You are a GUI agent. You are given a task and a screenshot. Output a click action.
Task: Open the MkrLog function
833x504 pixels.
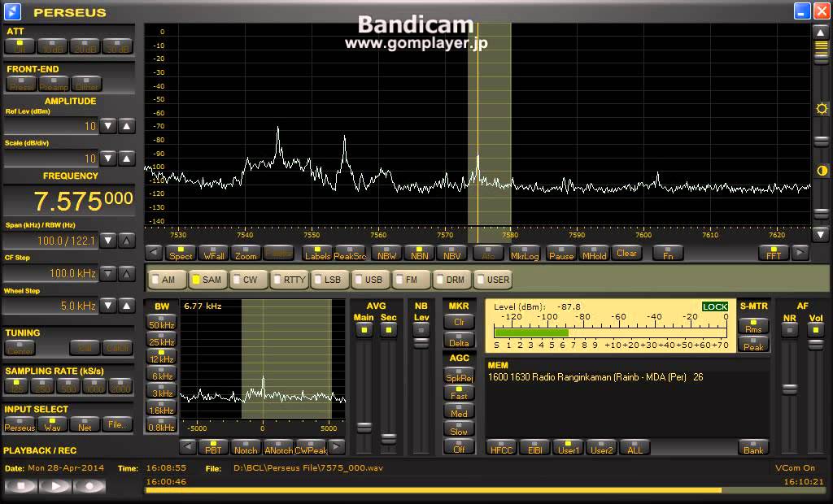click(x=525, y=253)
